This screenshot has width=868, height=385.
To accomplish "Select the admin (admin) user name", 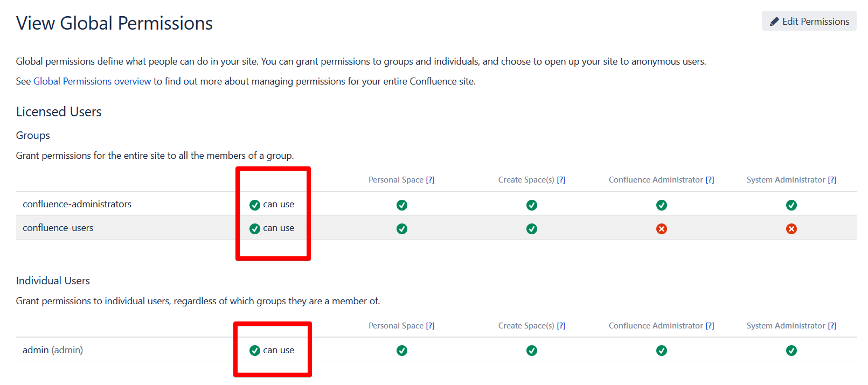I will [53, 350].
